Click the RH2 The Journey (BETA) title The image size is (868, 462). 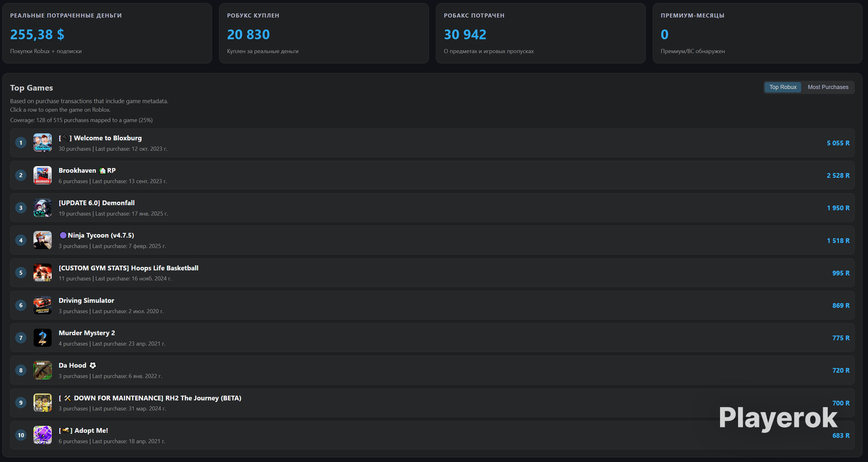pos(150,398)
